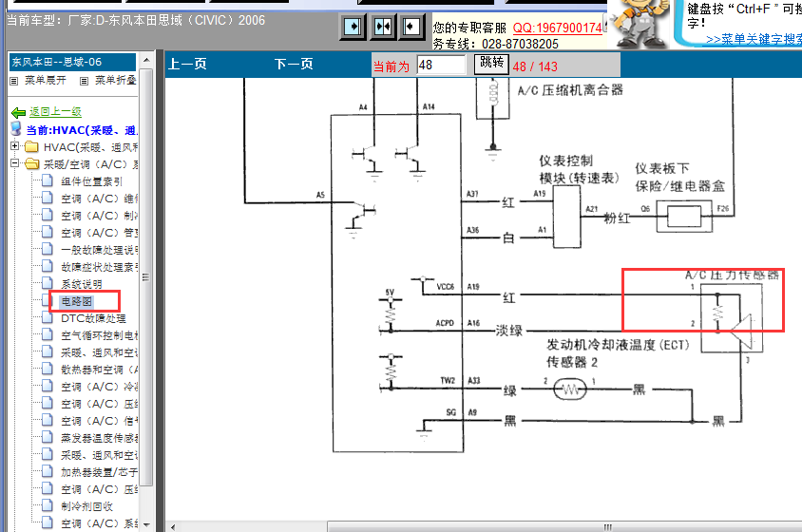
Task: Click the 菜单展开 list icon
Action: [x=14, y=81]
